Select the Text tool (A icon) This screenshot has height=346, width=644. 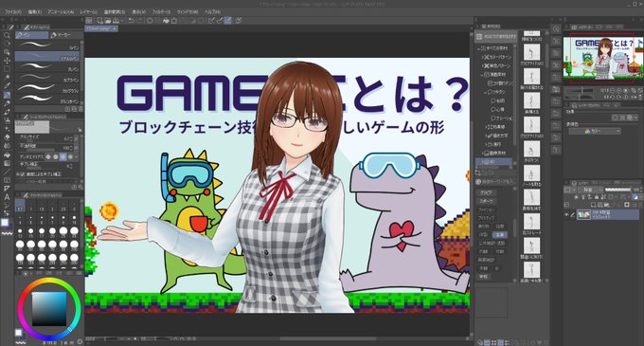coord(7,197)
